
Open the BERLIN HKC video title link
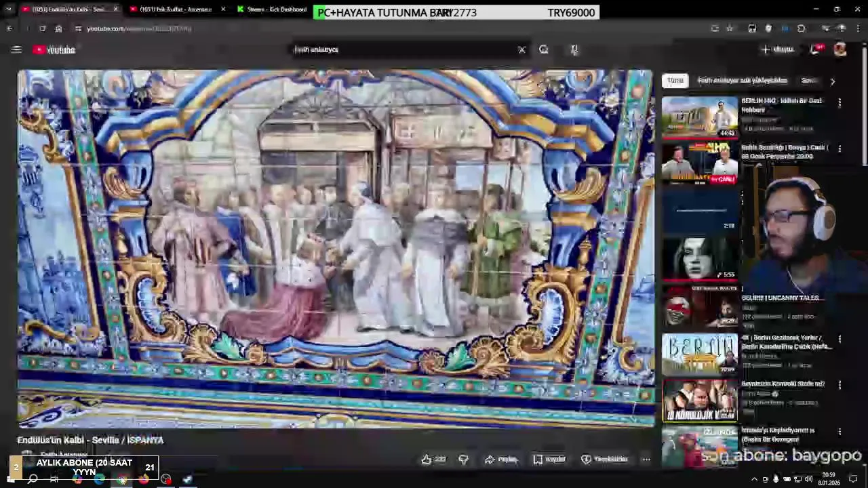tap(781, 105)
